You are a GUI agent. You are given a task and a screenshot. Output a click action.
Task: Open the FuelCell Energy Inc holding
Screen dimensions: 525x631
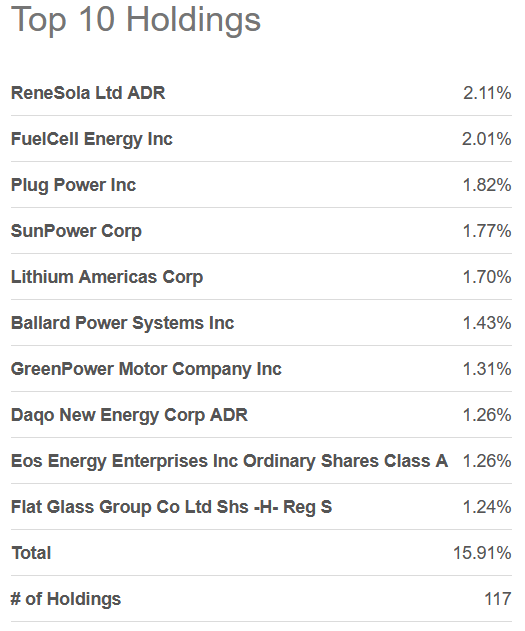click(92, 139)
